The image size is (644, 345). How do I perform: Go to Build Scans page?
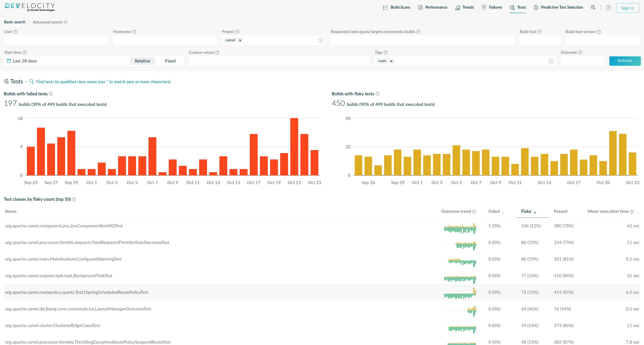pyautogui.click(x=396, y=7)
